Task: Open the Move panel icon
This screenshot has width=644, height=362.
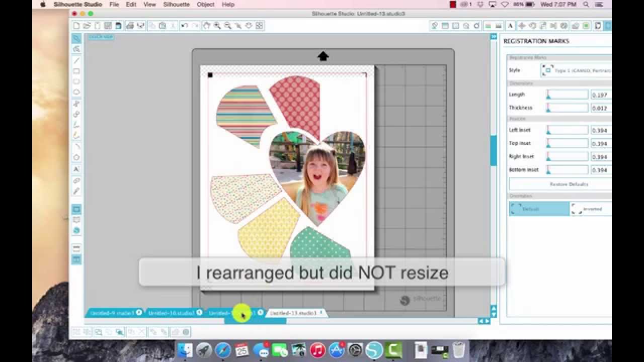Action: [521, 26]
